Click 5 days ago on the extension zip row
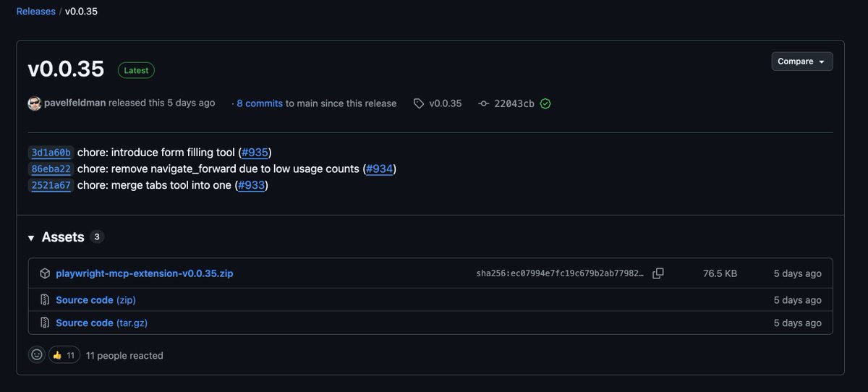The height and width of the screenshot is (392, 868). coord(797,273)
